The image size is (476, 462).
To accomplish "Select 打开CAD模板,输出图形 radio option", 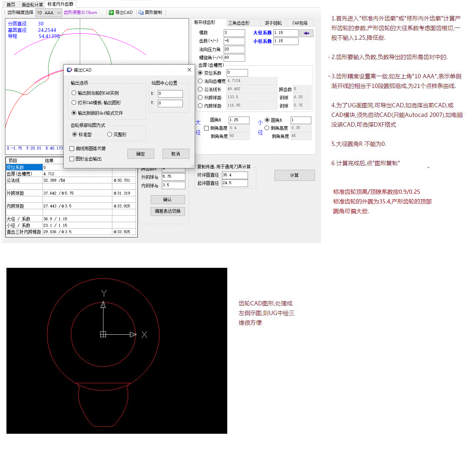I will pyautogui.click(x=74, y=103).
